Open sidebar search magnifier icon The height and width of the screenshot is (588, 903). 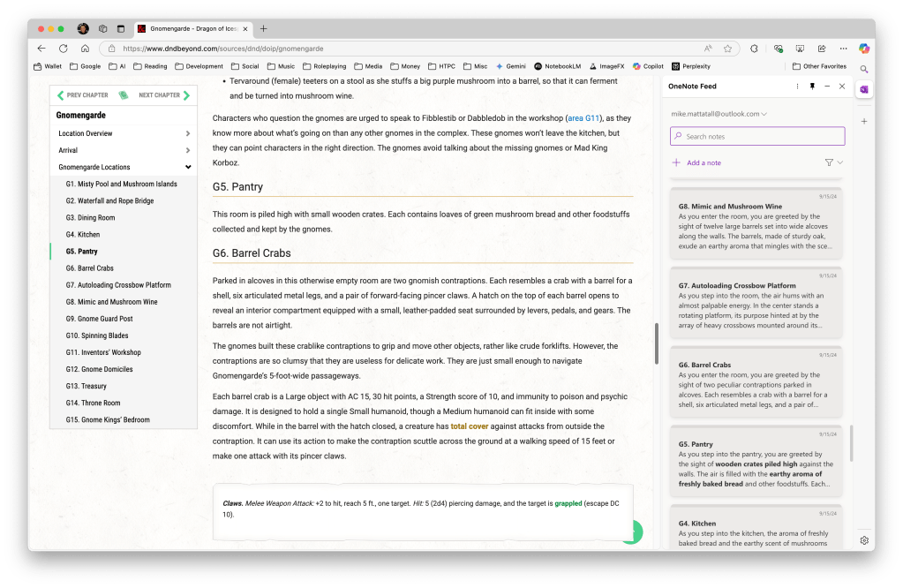coord(864,69)
